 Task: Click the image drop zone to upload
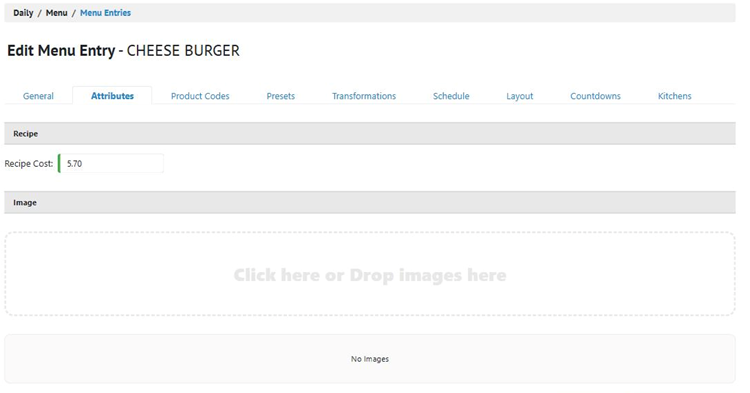370,274
